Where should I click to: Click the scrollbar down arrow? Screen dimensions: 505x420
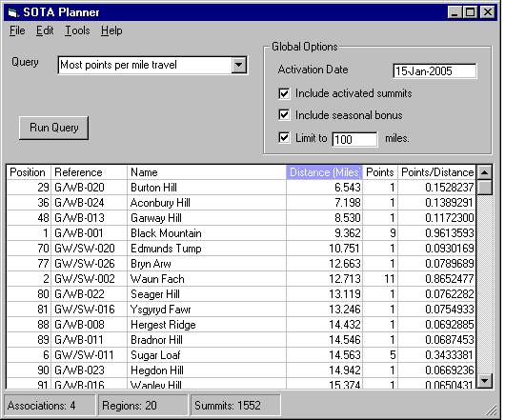(x=484, y=381)
